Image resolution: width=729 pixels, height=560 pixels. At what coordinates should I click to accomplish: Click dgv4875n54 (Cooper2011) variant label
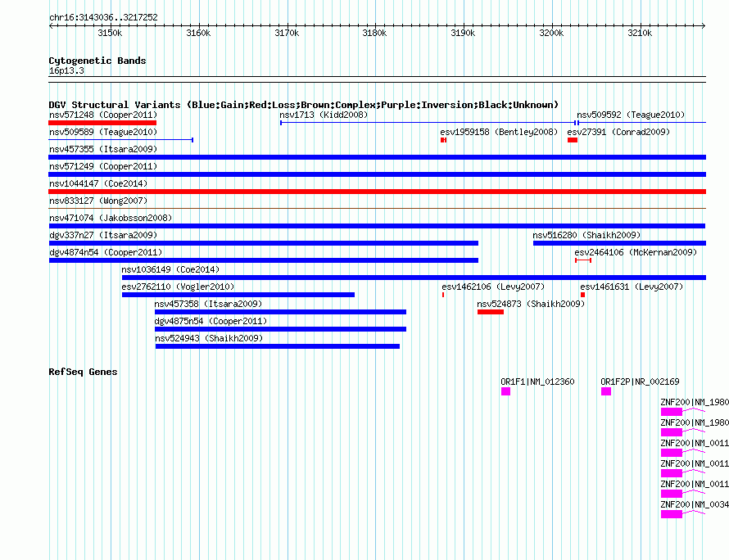[x=211, y=321]
